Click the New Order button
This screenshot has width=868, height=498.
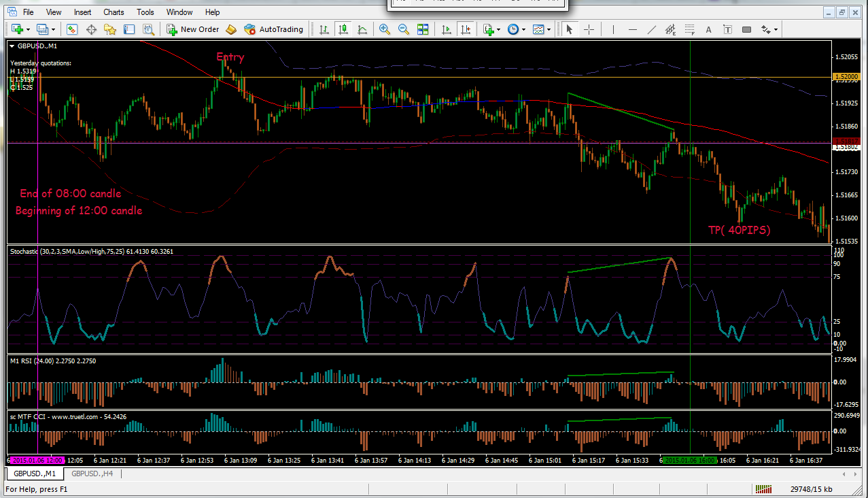(192, 29)
